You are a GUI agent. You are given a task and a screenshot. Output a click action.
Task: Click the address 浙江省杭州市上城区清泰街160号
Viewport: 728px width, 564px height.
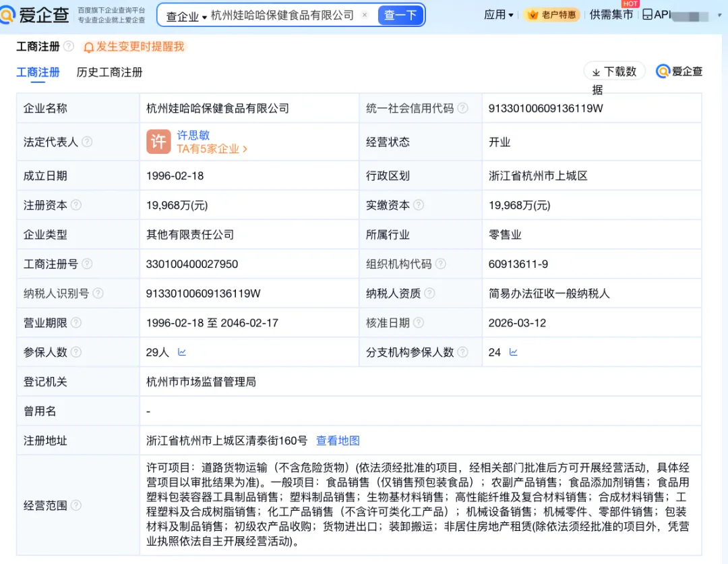point(226,441)
